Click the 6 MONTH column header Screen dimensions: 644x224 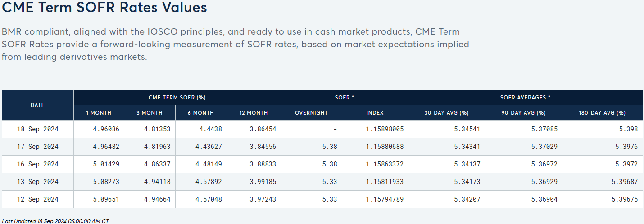click(201, 113)
